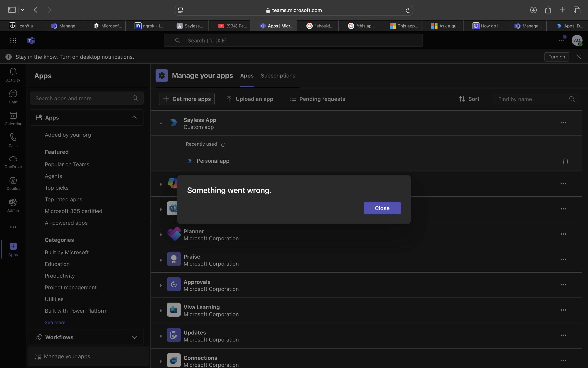This screenshot has height=368, width=588.
Task: Open Pending requests
Action: click(x=318, y=99)
